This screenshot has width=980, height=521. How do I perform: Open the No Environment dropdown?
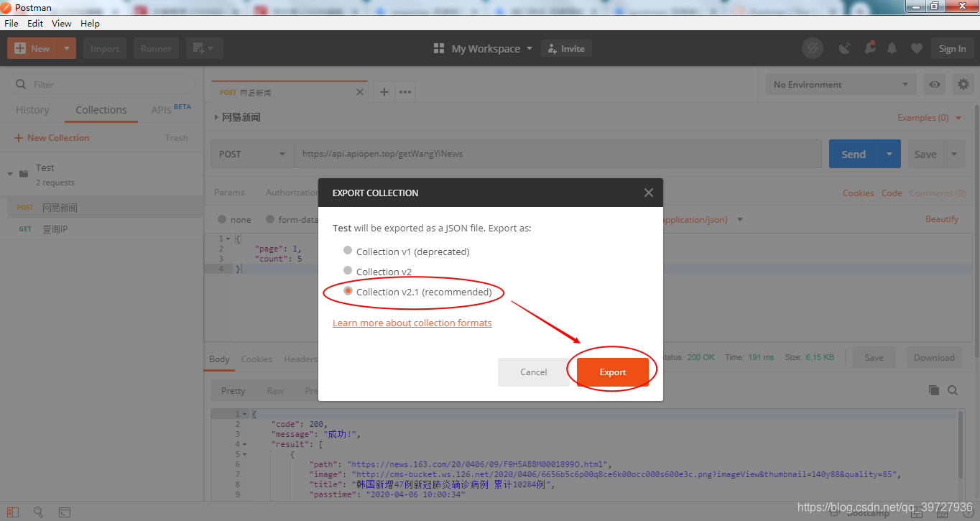pos(841,84)
